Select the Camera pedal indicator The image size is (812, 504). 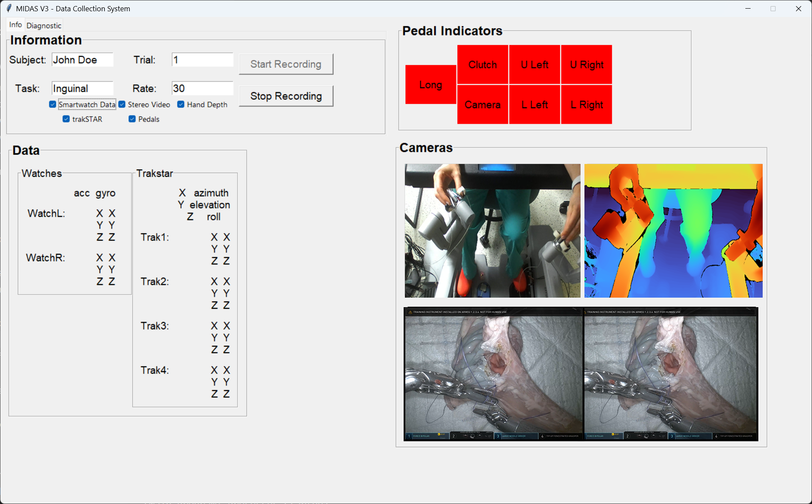pyautogui.click(x=482, y=105)
